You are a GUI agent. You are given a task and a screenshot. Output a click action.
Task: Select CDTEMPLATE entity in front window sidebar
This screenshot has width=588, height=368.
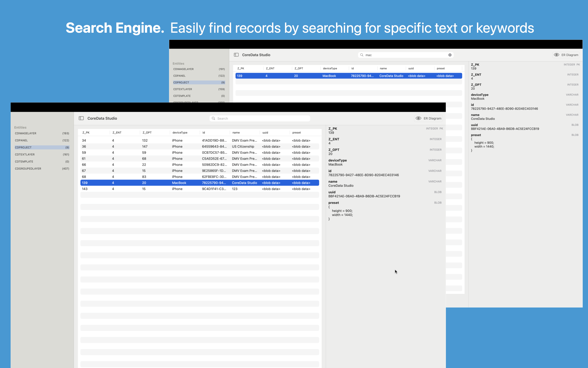coord(42,162)
